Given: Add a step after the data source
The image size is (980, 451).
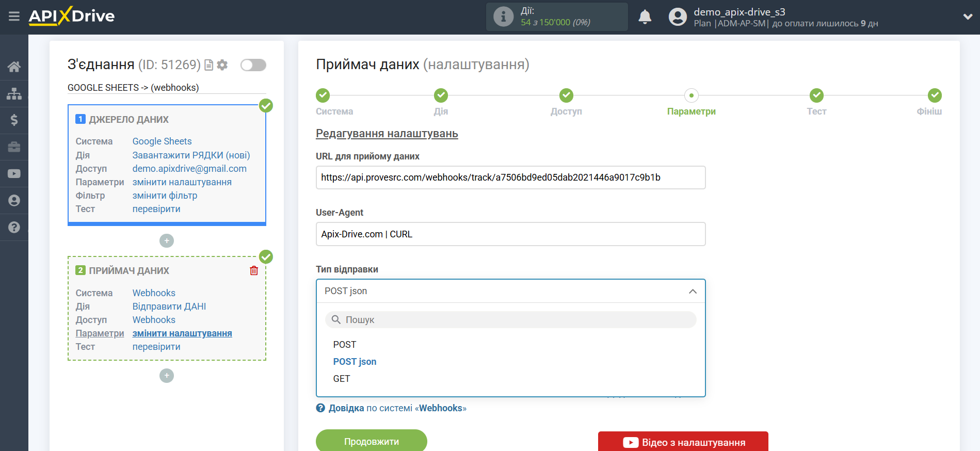Looking at the screenshot, I should click(167, 241).
